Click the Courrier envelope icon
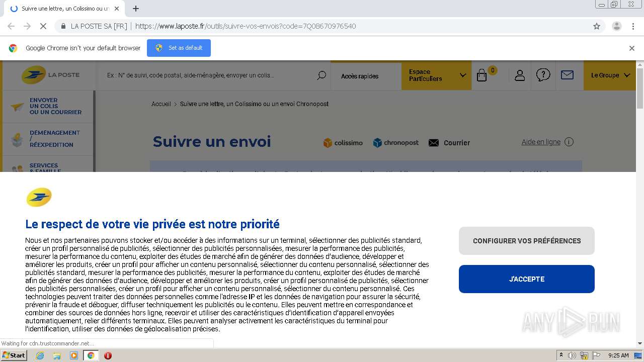This screenshot has height=362, width=644. click(434, 143)
